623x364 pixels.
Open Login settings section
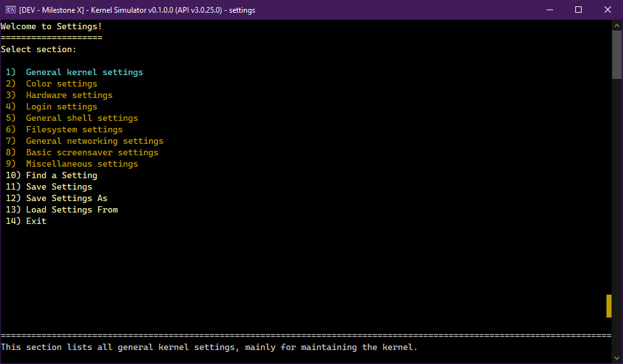point(61,107)
